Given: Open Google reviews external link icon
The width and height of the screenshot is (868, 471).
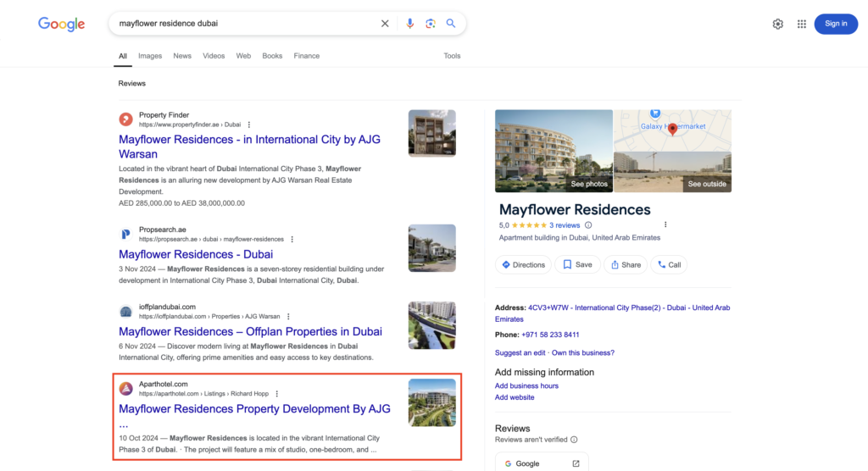Looking at the screenshot, I should 576,463.
